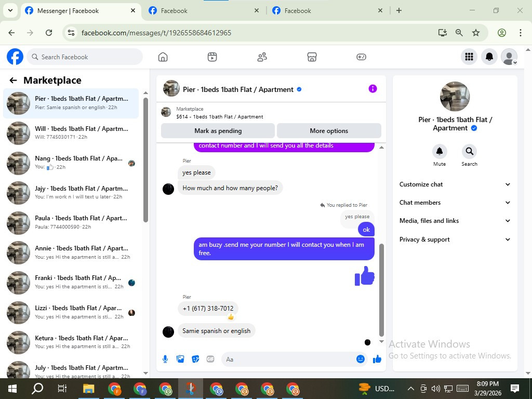Open the Windows Start button
Viewport: 532px width, 399px height.
[x=12, y=389]
